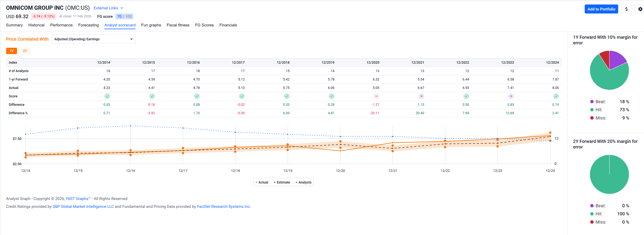644x235 pixels.
Task: Expand the External Links menu
Action: tap(108, 8)
